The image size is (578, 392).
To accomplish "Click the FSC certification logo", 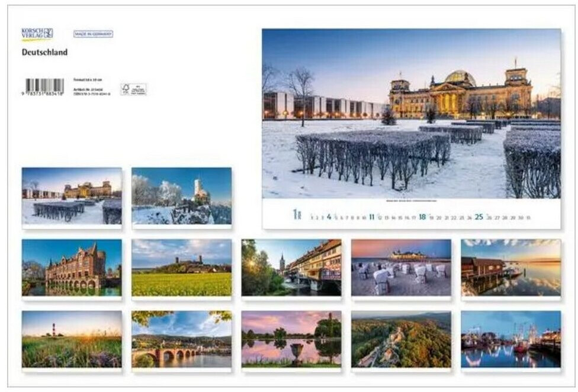I will (x=133, y=89).
